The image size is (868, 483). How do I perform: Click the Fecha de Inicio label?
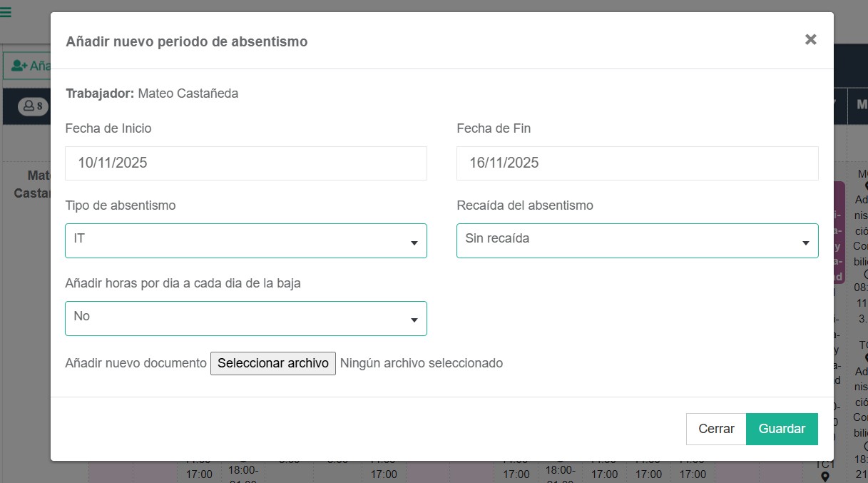(108, 128)
